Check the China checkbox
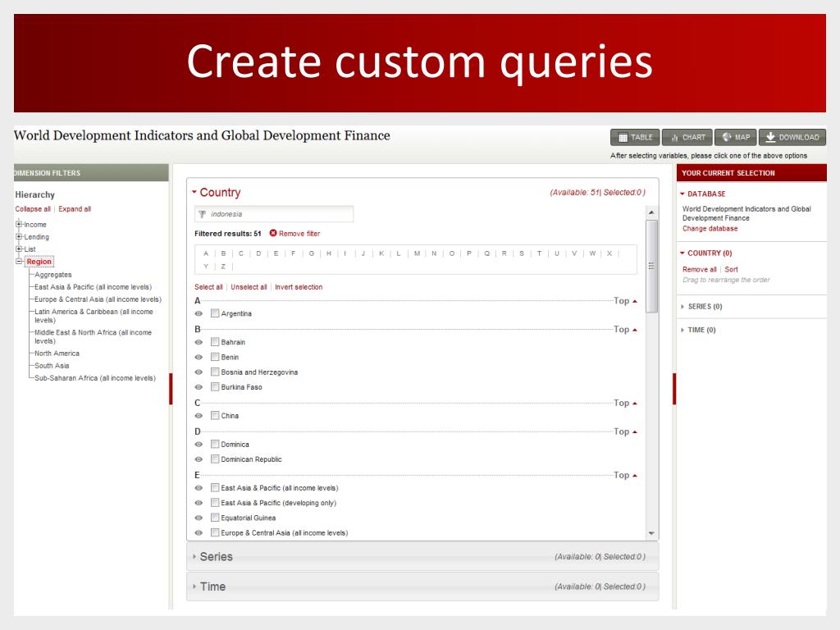This screenshot has height=630, width=840. (215, 415)
